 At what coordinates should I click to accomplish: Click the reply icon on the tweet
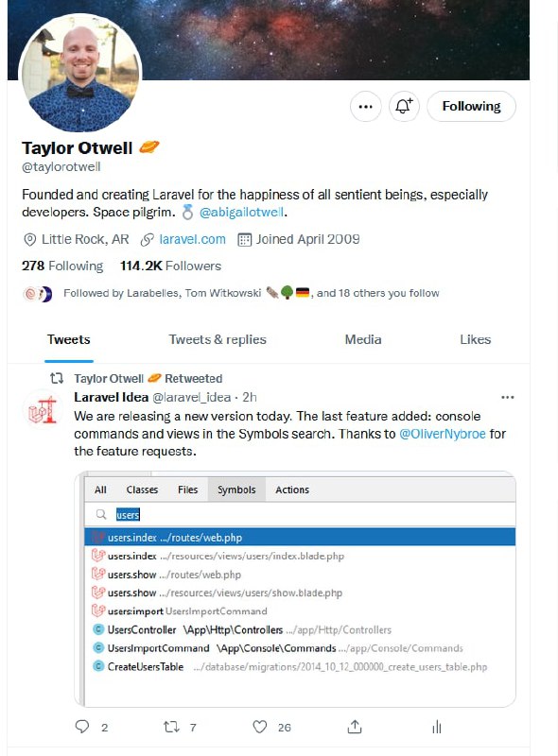[82, 727]
